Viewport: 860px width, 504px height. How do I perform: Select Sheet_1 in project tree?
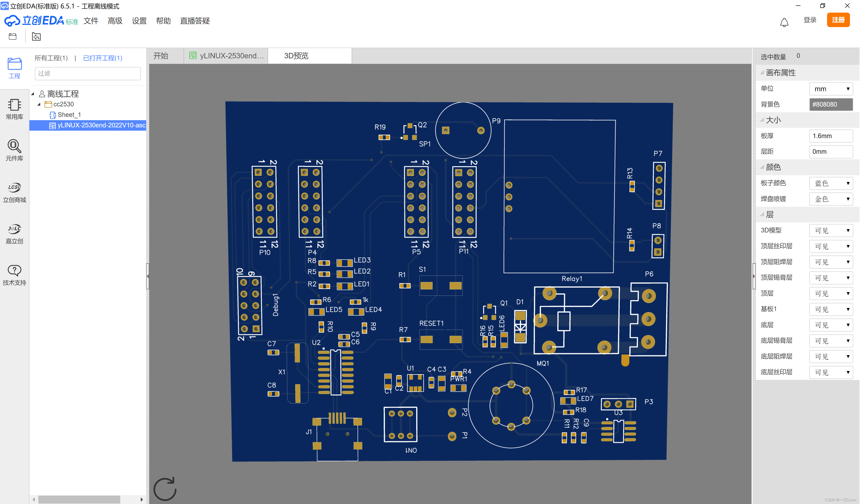[69, 115]
